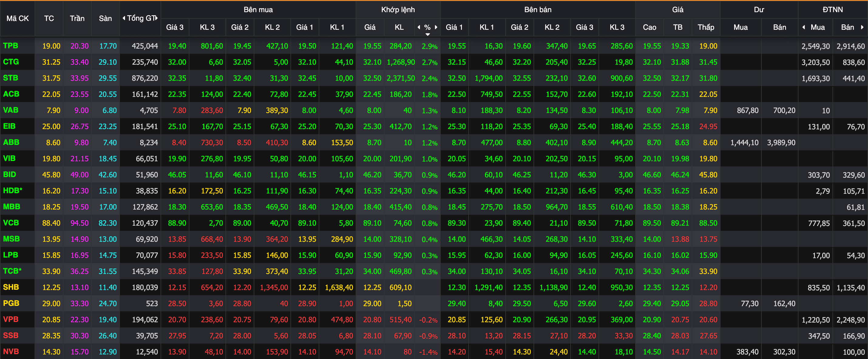Open the NVB ticker symbol
Screen dimensions: 868x359
[x=11, y=352]
